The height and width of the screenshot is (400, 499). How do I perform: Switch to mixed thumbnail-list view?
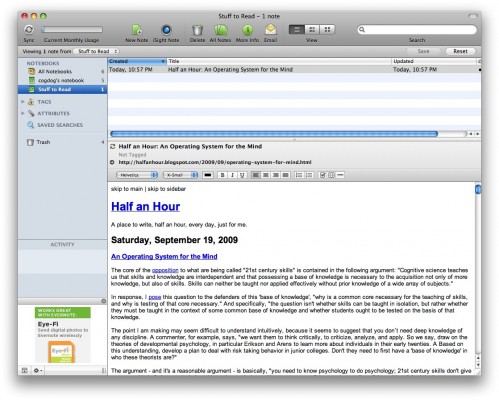(312, 30)
